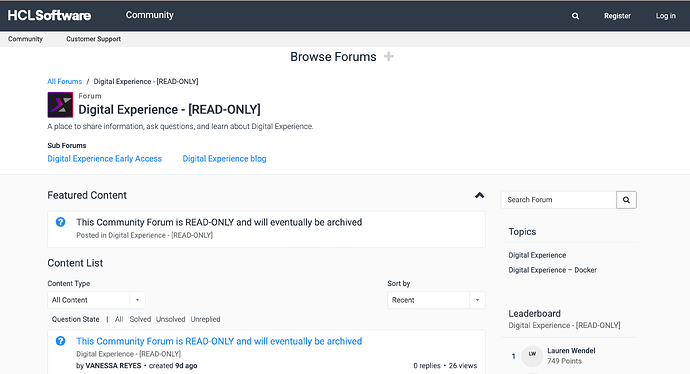Click 'Posted in Digital Experience - [READ-ONLY]' text
This screenshot has width=690, height=374.
(144, 235)
